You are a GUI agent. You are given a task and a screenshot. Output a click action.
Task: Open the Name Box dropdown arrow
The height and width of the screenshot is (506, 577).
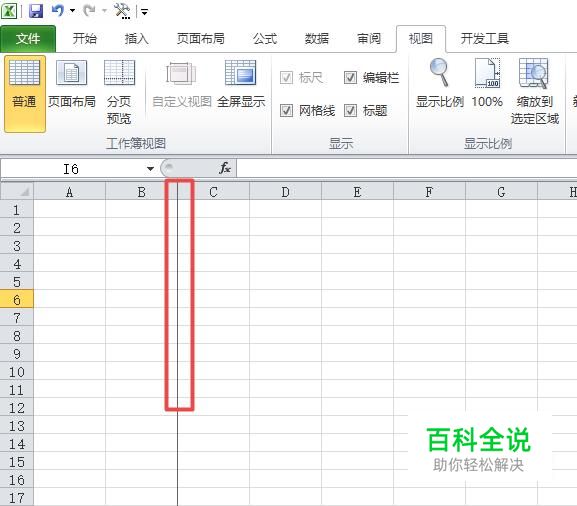[x=150, y=169]
